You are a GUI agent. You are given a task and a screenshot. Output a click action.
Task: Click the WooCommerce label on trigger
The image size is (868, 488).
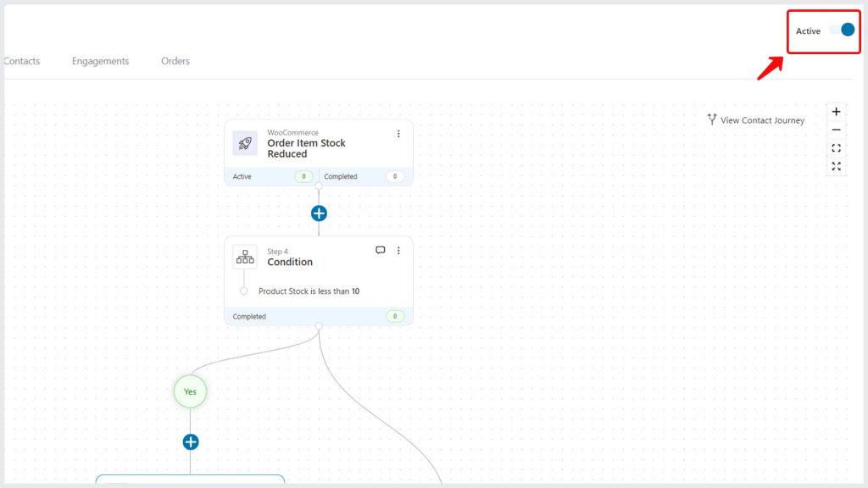click(x=292, y=132)
